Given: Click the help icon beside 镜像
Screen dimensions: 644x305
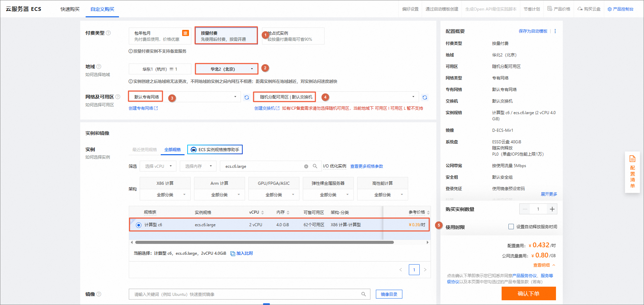Looking at the screenshot, I should [99, 294].
